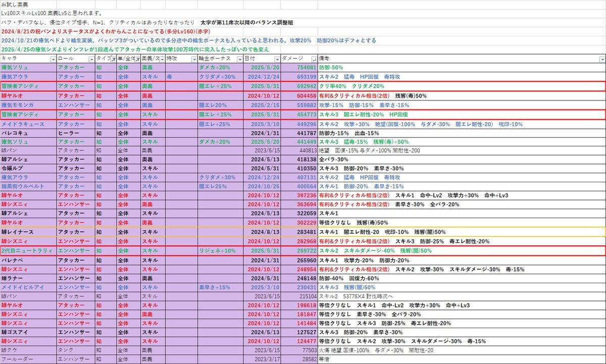Select the remark cell 防御-40% 回復力-60%
This screenshot has width=606, height=364.
click(462, 278)
